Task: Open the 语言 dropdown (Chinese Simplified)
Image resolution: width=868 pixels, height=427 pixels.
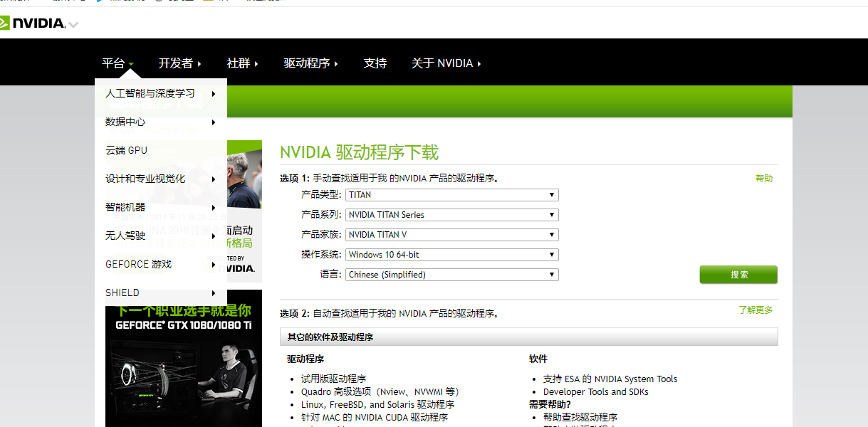Action: pyautogui.click(x=452, y=275)
